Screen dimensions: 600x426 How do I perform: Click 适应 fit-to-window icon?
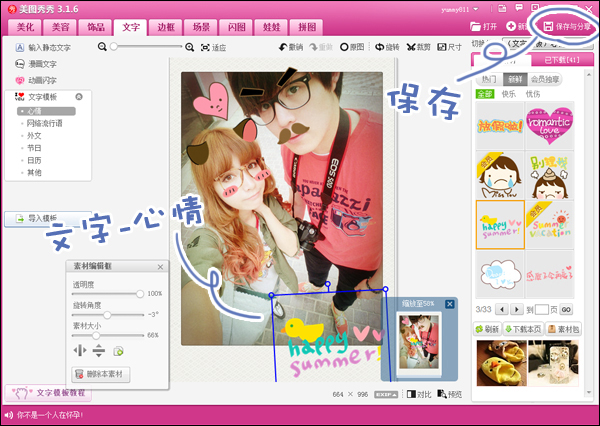[214, 47]
